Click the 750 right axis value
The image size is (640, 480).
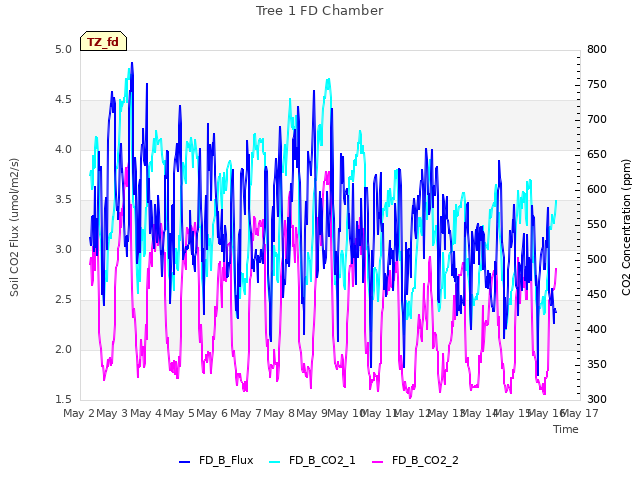coord(597,85)
